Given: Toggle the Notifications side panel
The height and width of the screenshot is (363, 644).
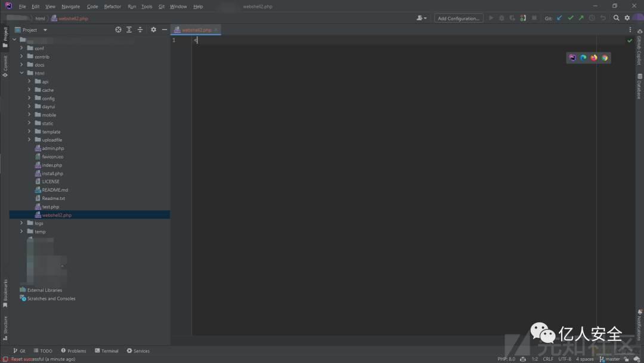Looking at the screenshot, I should (639, 324).
